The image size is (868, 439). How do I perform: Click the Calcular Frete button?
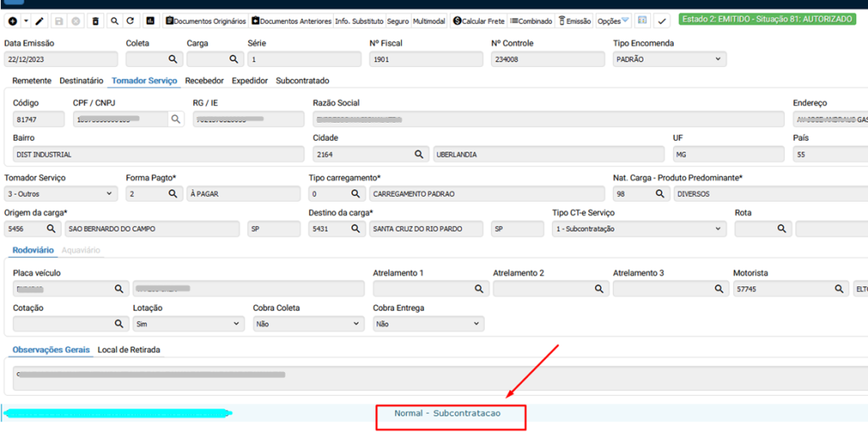coord(478,20)
